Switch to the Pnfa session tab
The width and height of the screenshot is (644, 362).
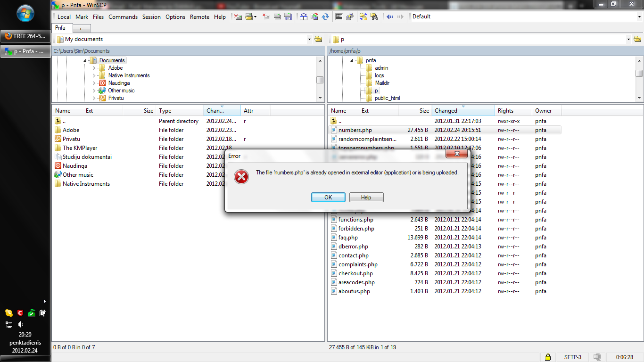tap(60, 28)
